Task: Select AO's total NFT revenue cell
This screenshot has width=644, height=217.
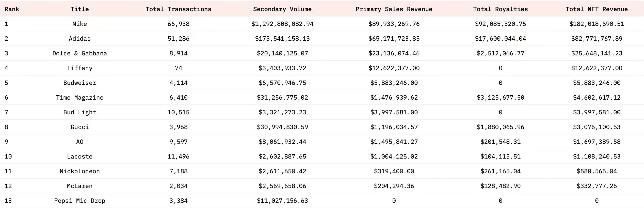Action: 597,142
